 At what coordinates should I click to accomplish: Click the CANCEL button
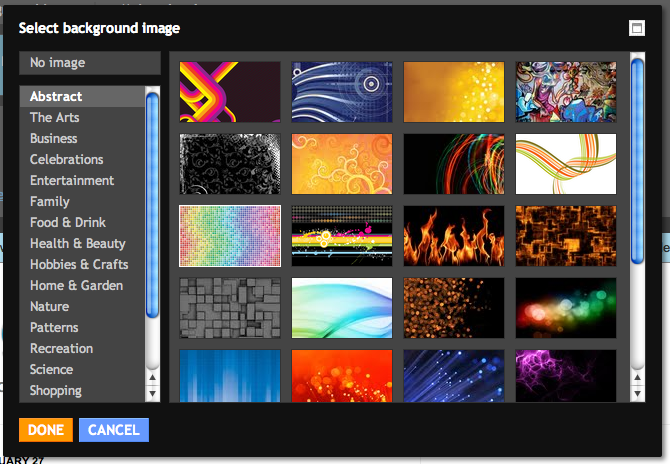113,430
